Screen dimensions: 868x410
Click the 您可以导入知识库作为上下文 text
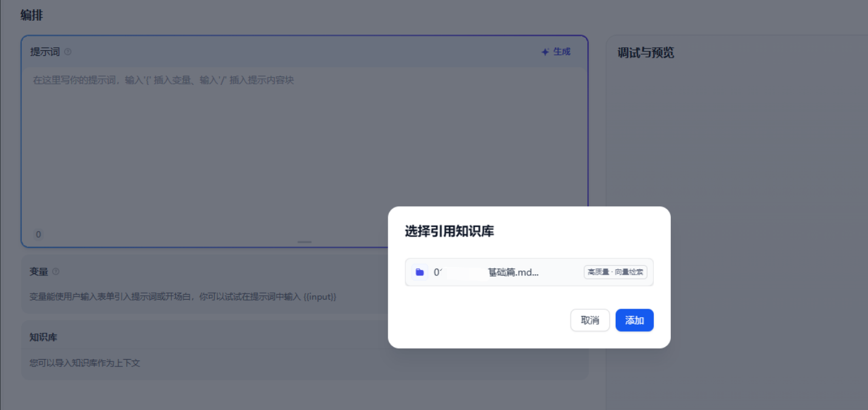[85, 363]
